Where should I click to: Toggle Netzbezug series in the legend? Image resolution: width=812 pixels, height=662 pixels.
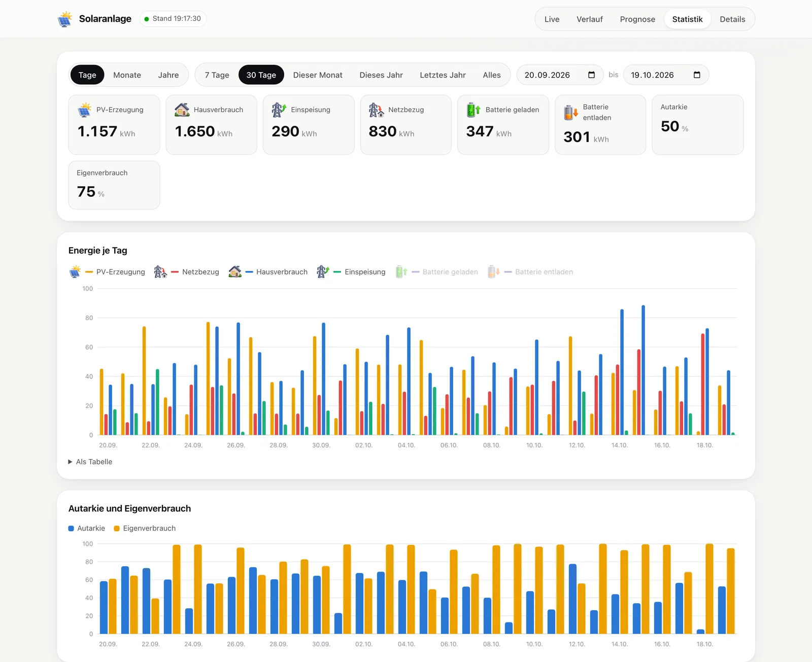(187, 272)
